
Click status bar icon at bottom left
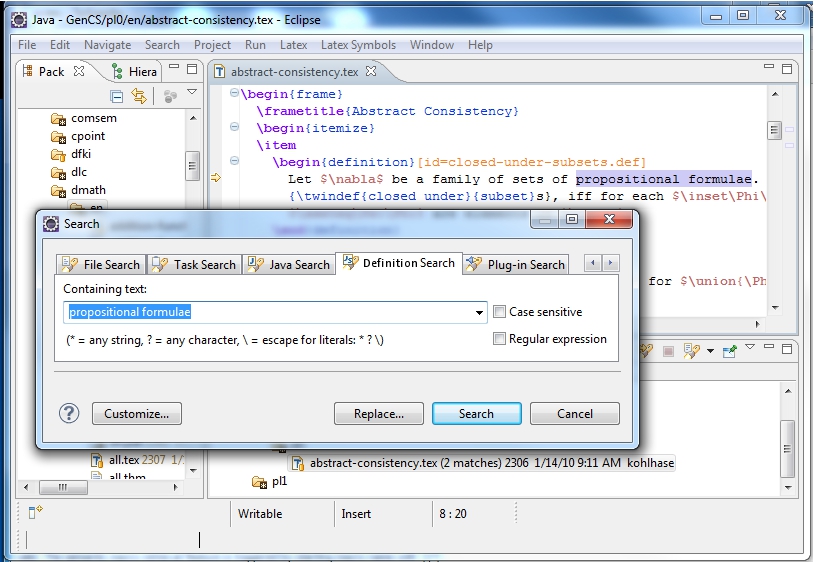click(x=35, y=513)
